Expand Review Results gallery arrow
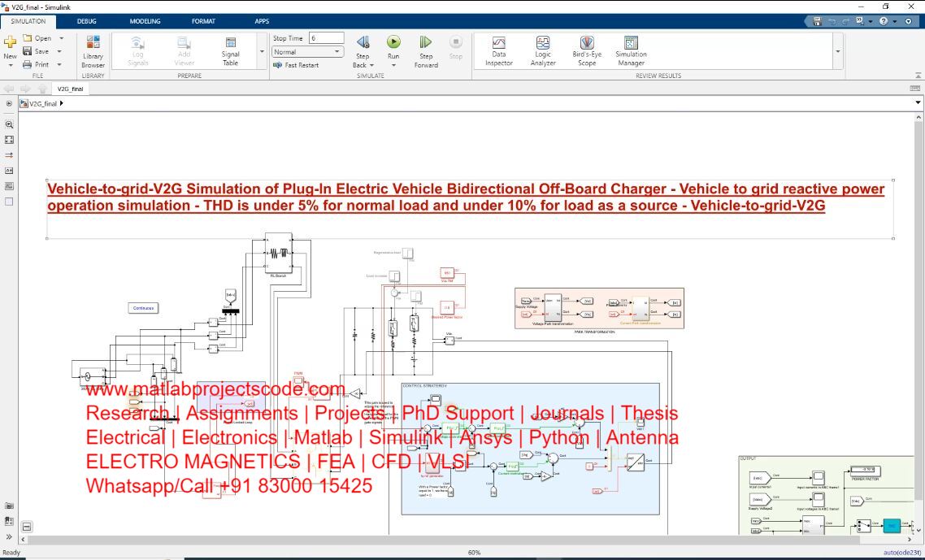The height and width of the screenshot is (560, 925). tap(838, 51)
